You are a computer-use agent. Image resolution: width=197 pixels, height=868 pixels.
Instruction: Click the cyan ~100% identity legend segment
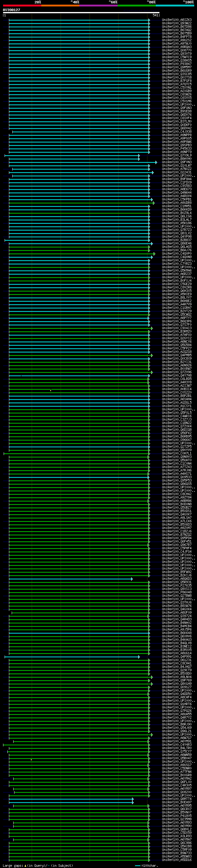tap(175, 6)
